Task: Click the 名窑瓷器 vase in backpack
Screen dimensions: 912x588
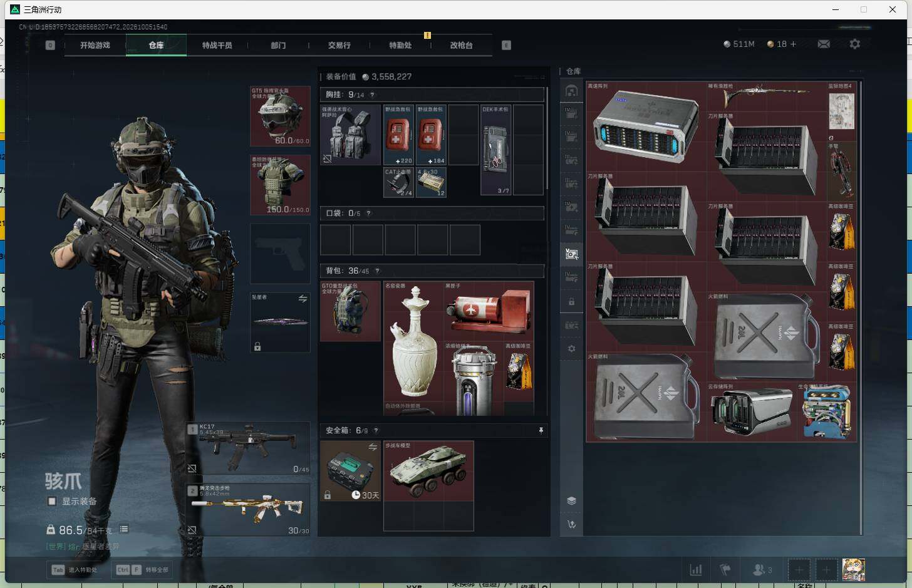Action: tap(413, 342)
